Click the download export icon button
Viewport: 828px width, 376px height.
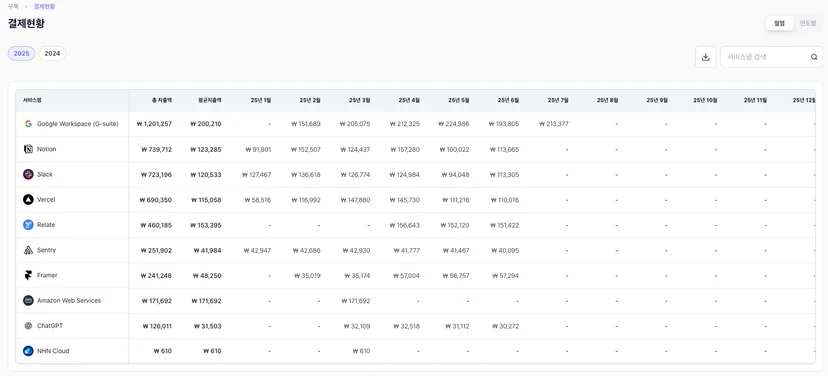[x=705, y=57]
